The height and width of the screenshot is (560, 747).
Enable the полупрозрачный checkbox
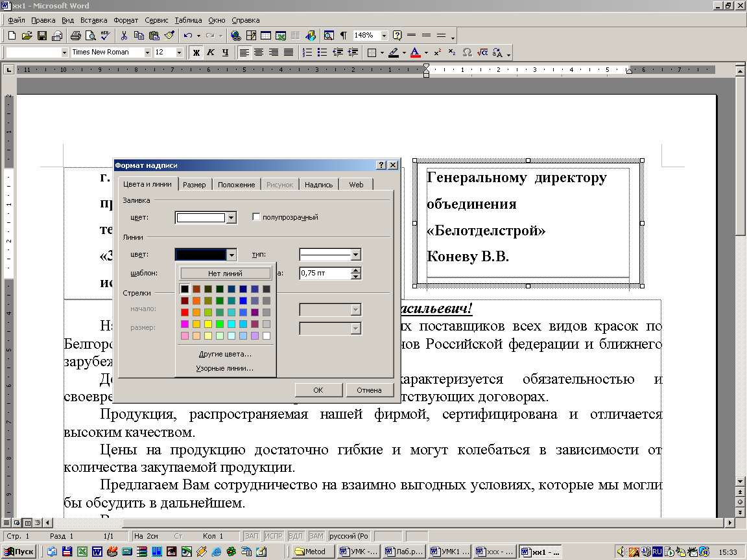click(256, 217)
